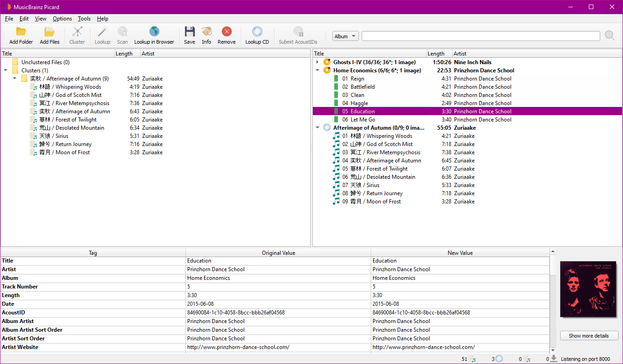The height and width of the screenshot is (364, 623).
Task: Click the Add Folder toolbar icon
Action: [x=21, y=32]
